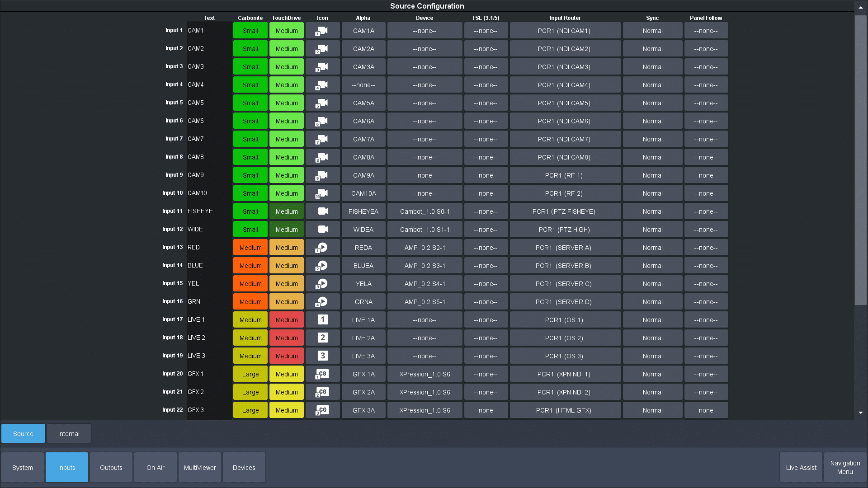Screen dimensions: 868x488
Task: Open the Input Router dropdown showing PCR1 (RF 1)
Action: coord(565,175)
